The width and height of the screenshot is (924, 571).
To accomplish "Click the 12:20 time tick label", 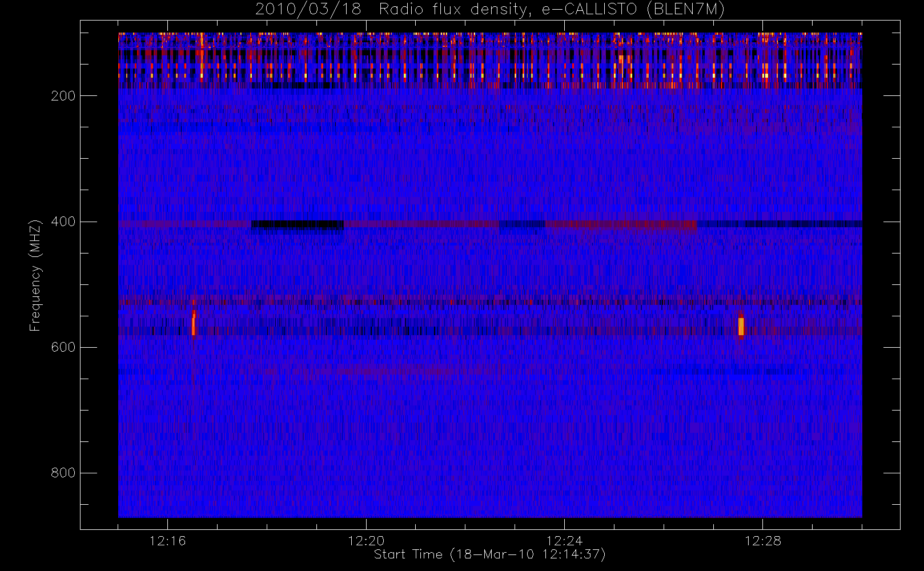I will pos(366,541).
